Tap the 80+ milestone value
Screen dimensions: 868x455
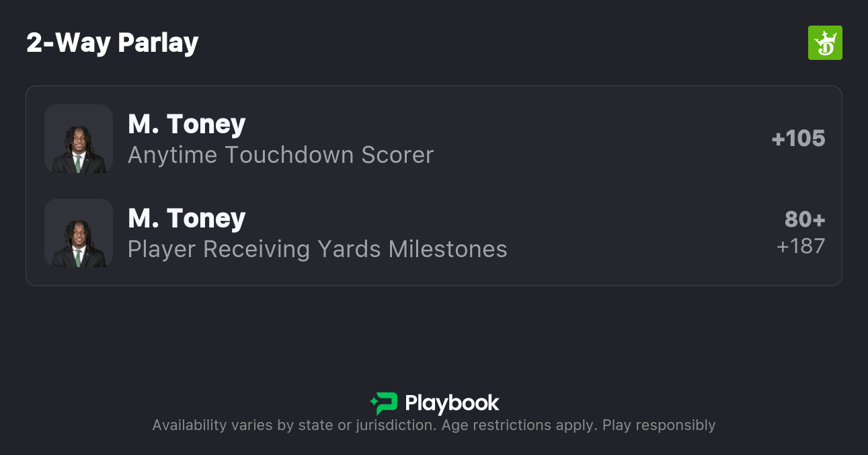pyautogui.click(x=804, y=219)
